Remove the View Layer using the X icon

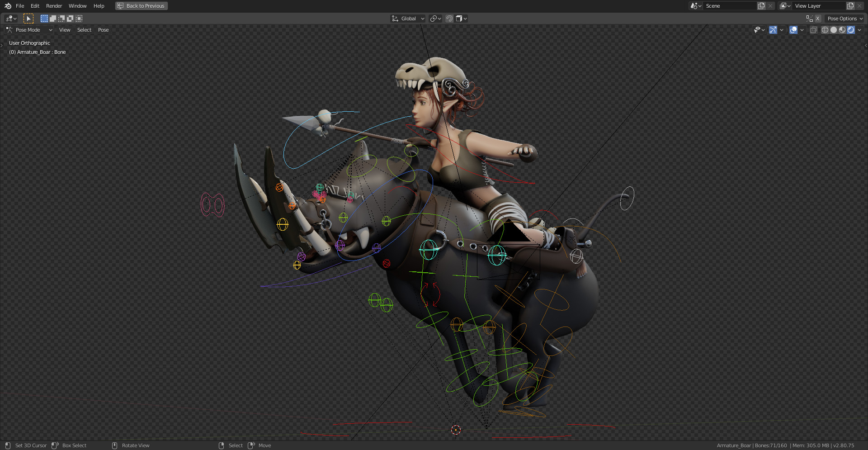pyautogui.click(x=859, y=6)
